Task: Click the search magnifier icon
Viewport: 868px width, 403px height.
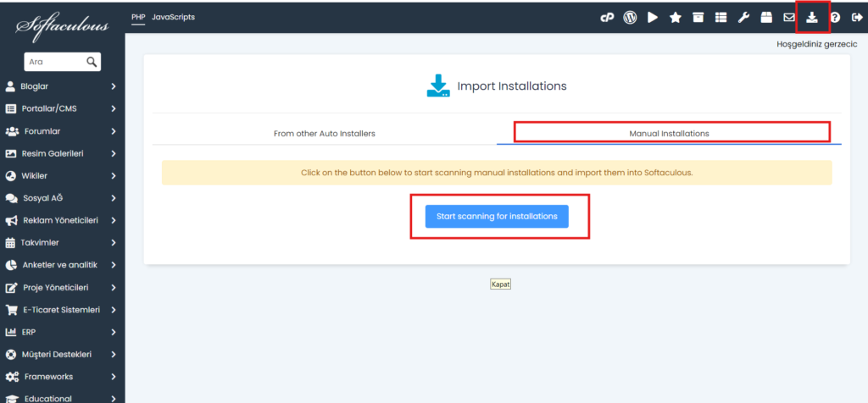Action: (92, 62)
